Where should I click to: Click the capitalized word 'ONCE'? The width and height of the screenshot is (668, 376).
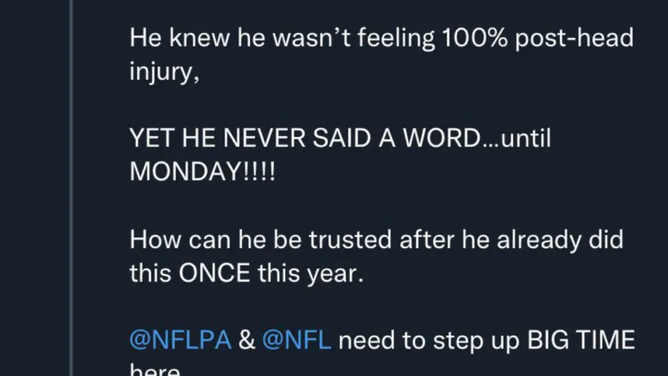[214, 273]
